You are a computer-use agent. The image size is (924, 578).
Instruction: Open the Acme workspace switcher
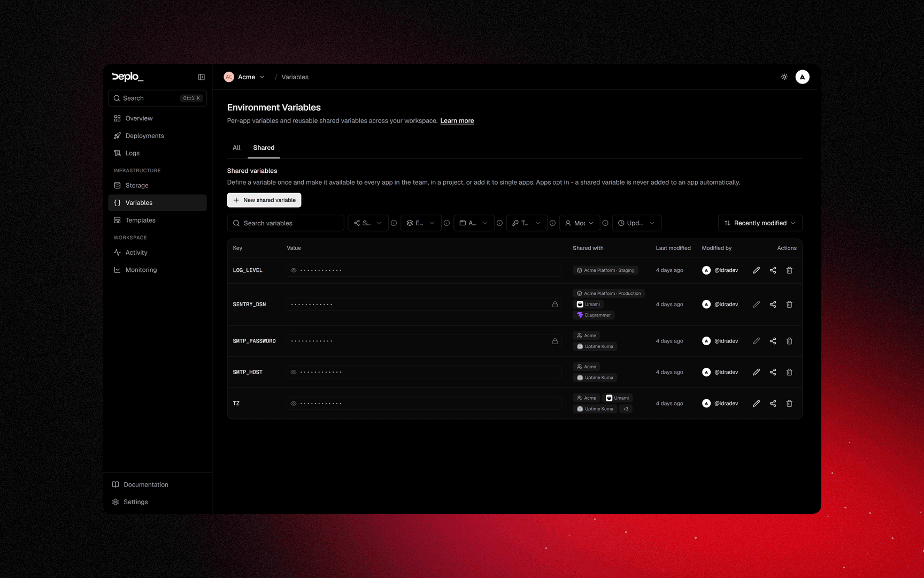pos(244,77)
